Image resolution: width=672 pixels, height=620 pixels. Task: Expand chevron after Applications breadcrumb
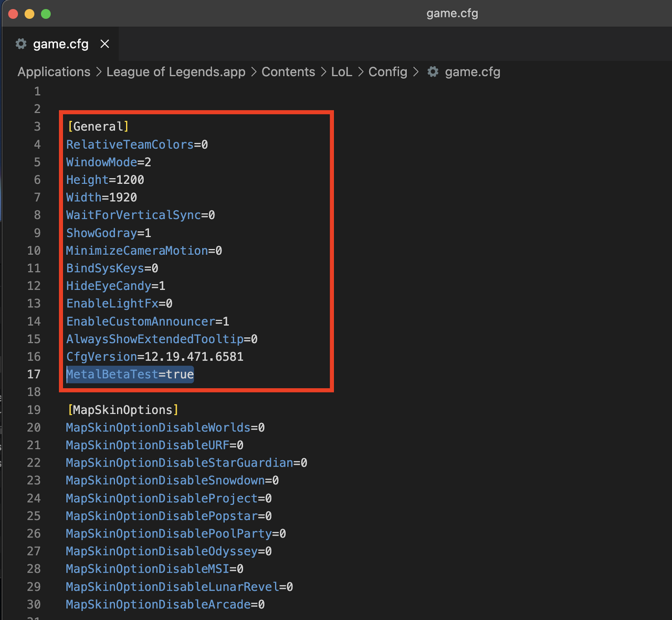(x=99, y=72)
